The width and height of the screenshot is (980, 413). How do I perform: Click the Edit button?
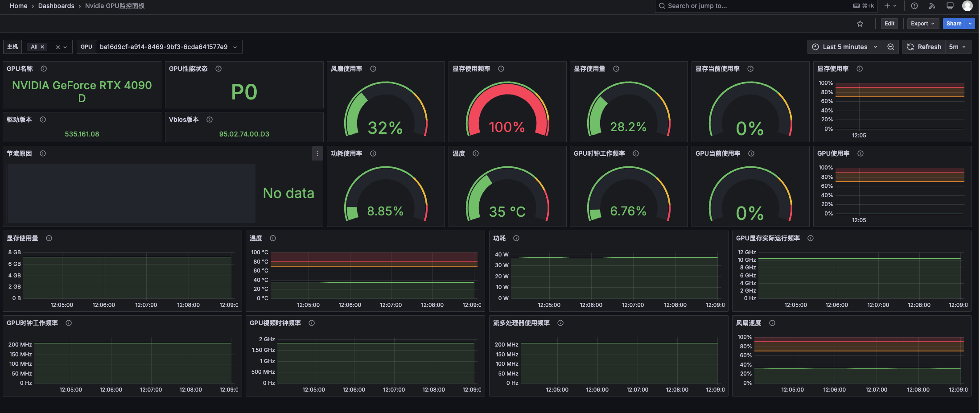[889, 23]
